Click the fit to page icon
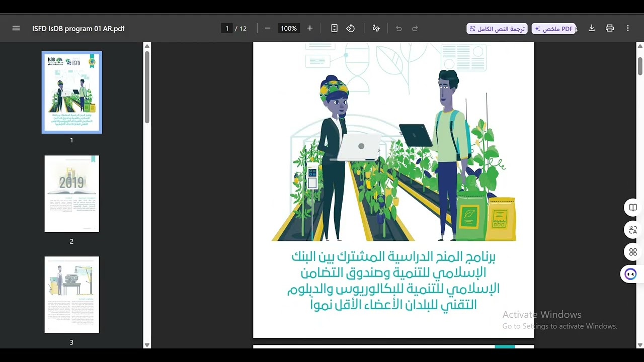This screenshot has height=362, width=644. click(335, 28)
